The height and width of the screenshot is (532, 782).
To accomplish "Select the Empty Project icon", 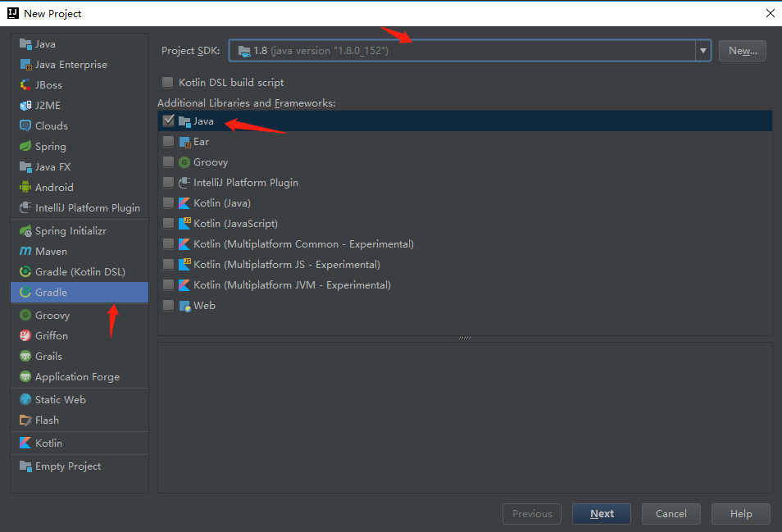I will [25, 466].
